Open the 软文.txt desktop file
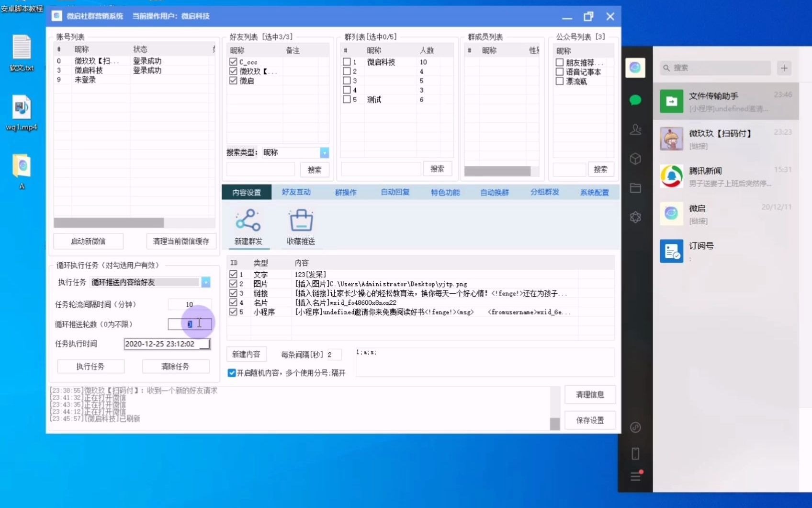This screenshot has width=812, height=508. coord(22,53)
